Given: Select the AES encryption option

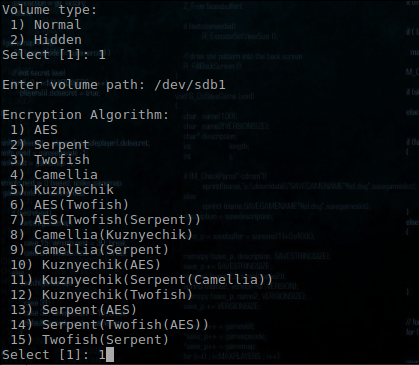Looking at the screenshot, I should point(34,130).
